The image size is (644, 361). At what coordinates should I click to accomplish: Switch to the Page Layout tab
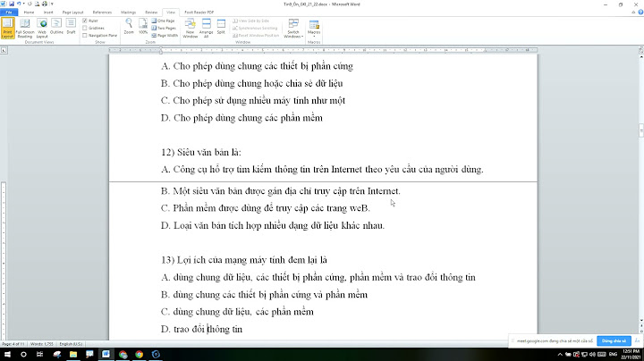click(72, 13)
